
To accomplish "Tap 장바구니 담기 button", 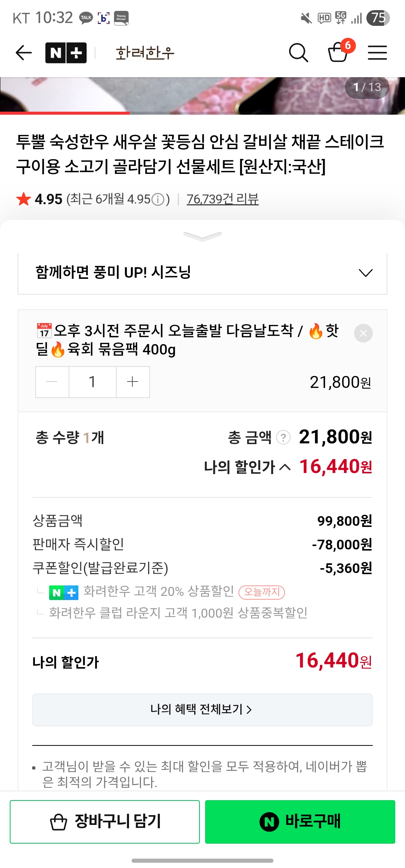I will tap(105, 822).
